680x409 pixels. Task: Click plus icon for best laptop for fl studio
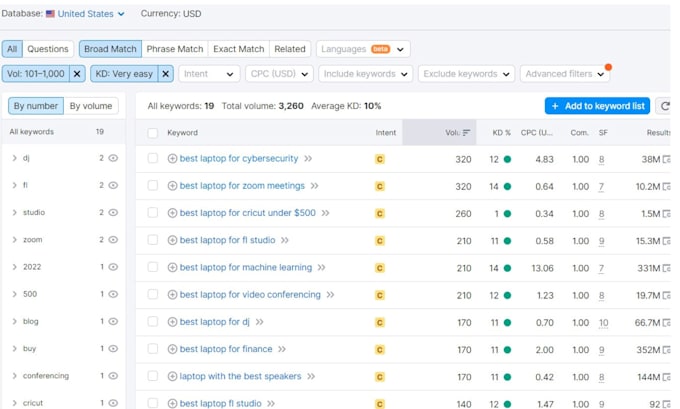[x=172, y=240]
